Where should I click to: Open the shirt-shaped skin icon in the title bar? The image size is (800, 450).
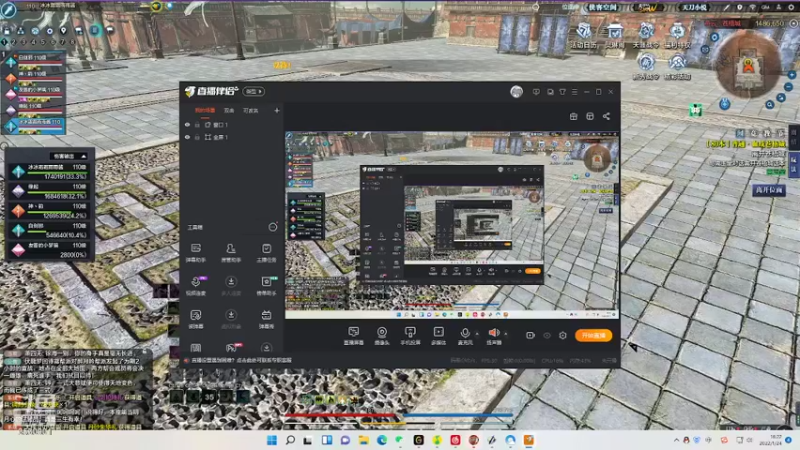(x=562, y=92)
